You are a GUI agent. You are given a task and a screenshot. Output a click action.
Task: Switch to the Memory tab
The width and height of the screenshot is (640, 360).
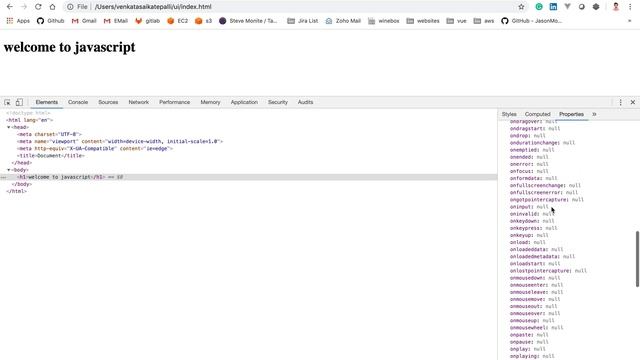210,102
